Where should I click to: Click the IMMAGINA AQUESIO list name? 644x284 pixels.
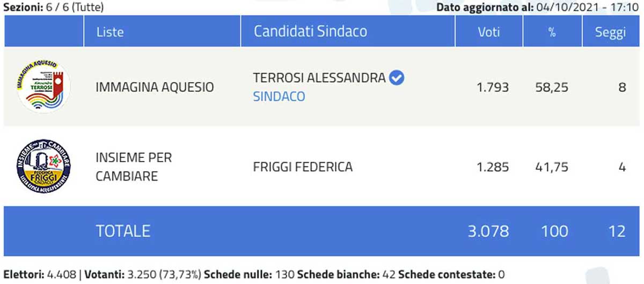(155, 87)
